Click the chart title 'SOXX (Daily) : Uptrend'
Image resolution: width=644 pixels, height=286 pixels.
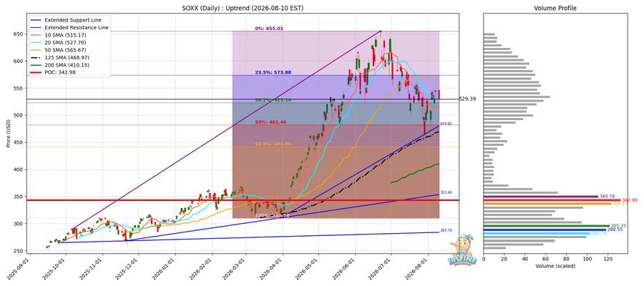coord(243,8)
